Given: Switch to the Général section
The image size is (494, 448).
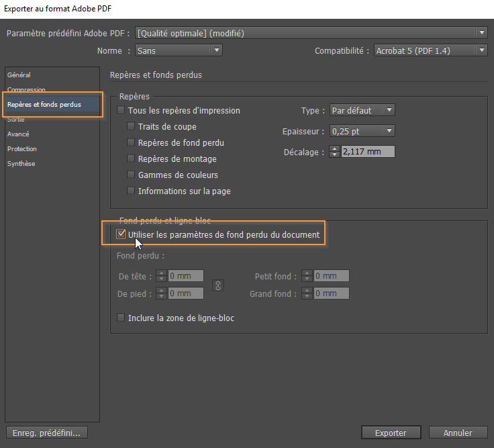Looking at the screenshot, I should click(19, 75).
